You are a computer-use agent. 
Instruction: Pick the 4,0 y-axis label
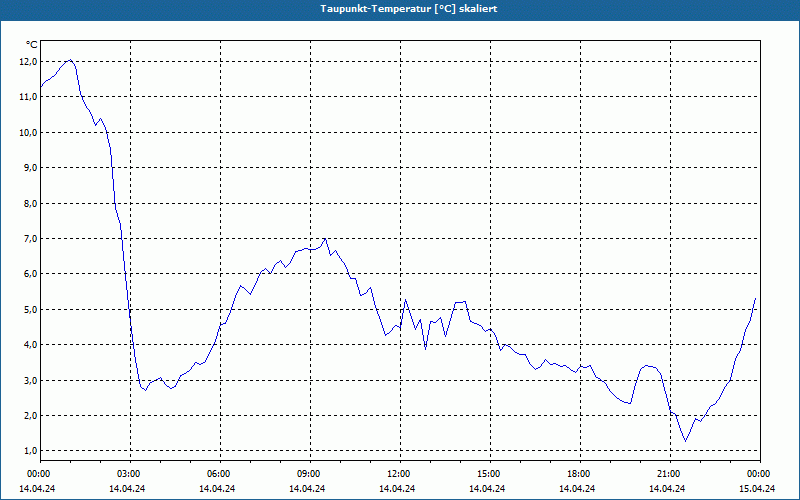click(x=31, y=344)
